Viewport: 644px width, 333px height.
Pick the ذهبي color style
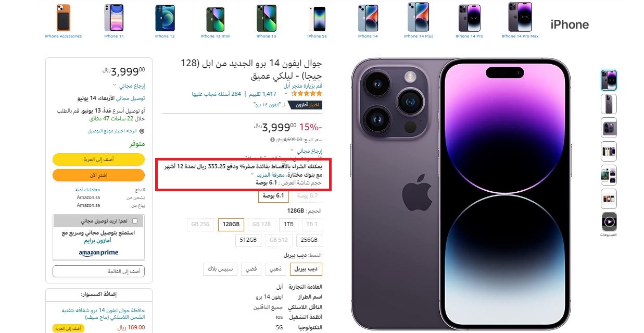[274, 269]
